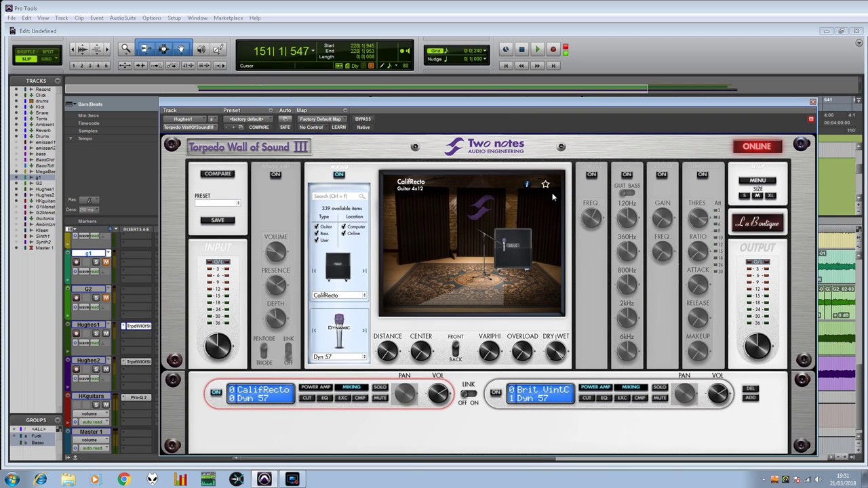Click the cabinet info icon

(527, 184)
